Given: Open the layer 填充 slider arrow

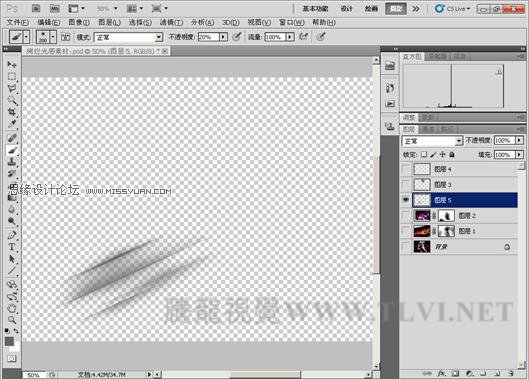Looking at the screenshot, I should point(520,155).
